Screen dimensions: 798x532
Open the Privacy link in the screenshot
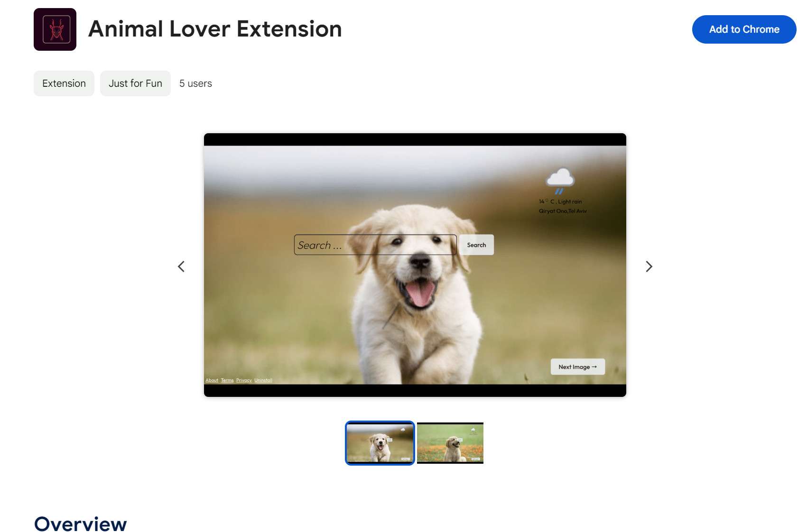click(x=244, y=380)
